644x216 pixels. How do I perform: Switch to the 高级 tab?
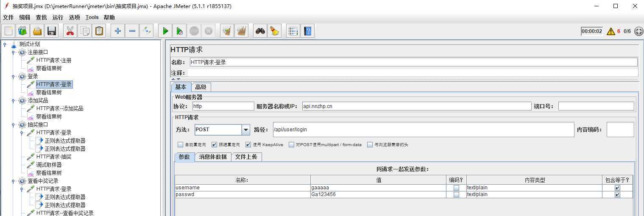click(x=201, y=87)
